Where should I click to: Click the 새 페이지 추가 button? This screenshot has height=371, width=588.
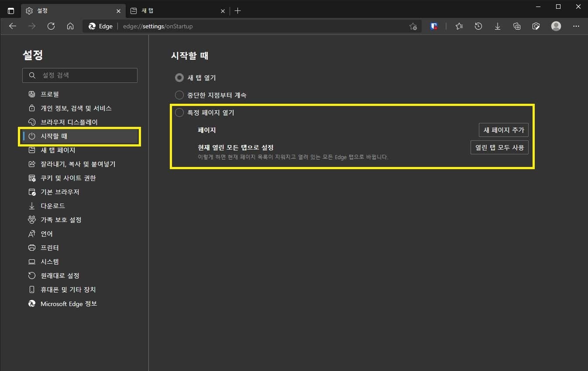tap(503, 130)
